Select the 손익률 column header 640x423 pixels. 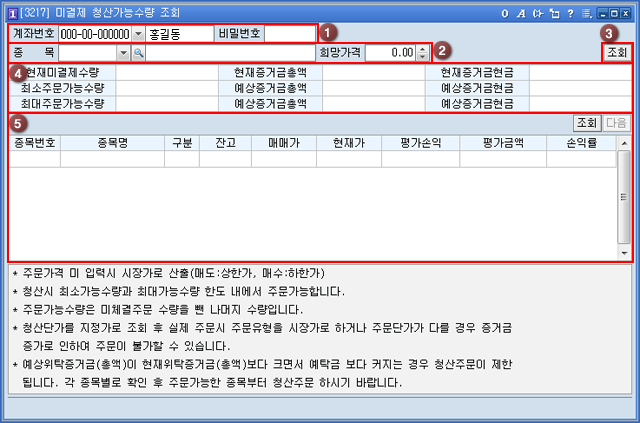(580, 143)
